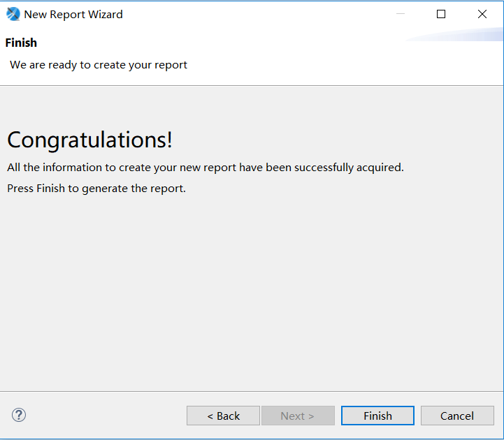Go back using the < Back button
The height and width of the screenshot is (440, 504).
223,416
